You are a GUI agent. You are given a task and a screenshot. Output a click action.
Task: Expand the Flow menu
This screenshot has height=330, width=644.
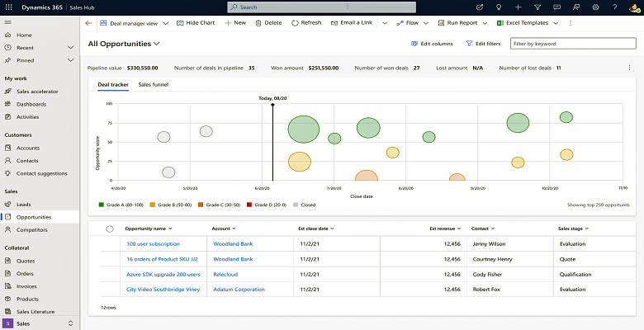[426, 23]
